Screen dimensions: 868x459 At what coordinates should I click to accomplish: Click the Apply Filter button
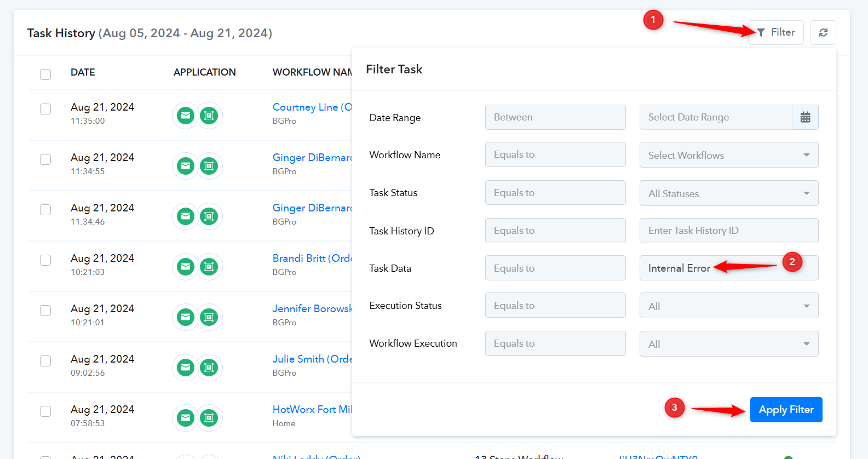coord(786,410)
